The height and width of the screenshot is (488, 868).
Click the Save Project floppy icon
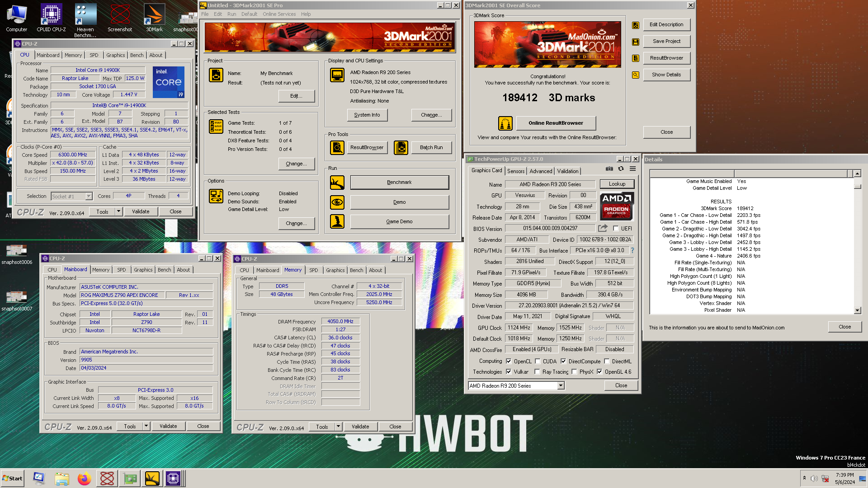tap(636, 42)
